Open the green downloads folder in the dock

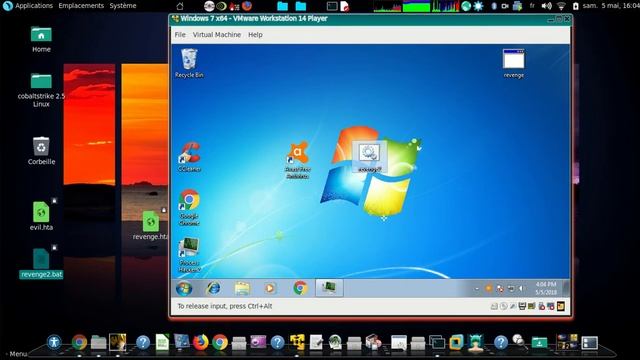coord(539,342)
